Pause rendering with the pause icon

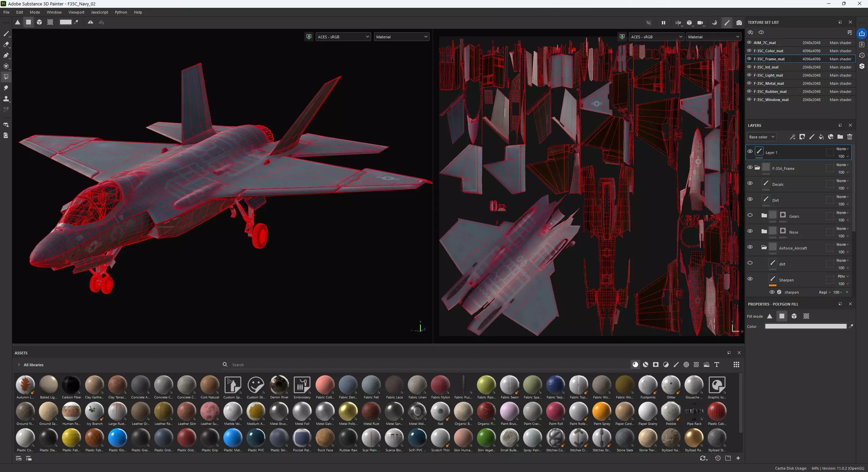[x=663, y=23]
